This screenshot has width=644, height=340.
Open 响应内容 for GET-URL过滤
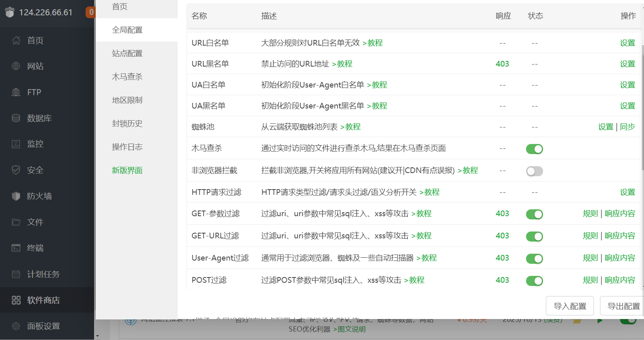point(620,236)
